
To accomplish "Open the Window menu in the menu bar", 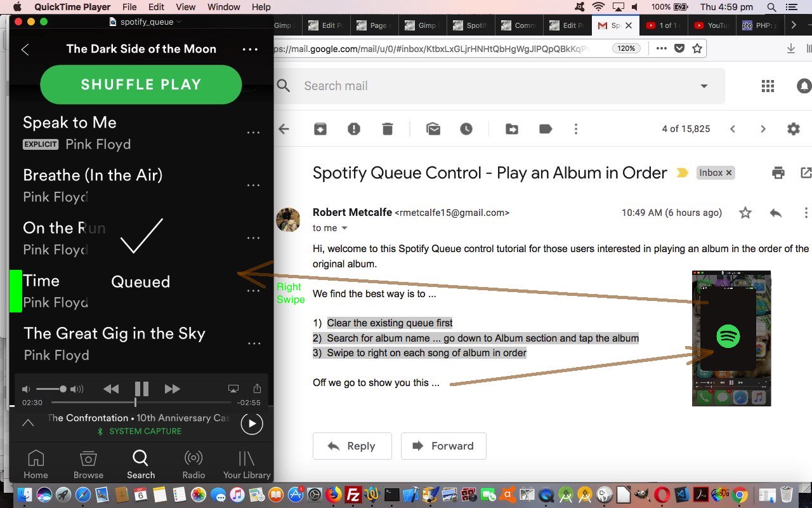I will tap(224, 7).
